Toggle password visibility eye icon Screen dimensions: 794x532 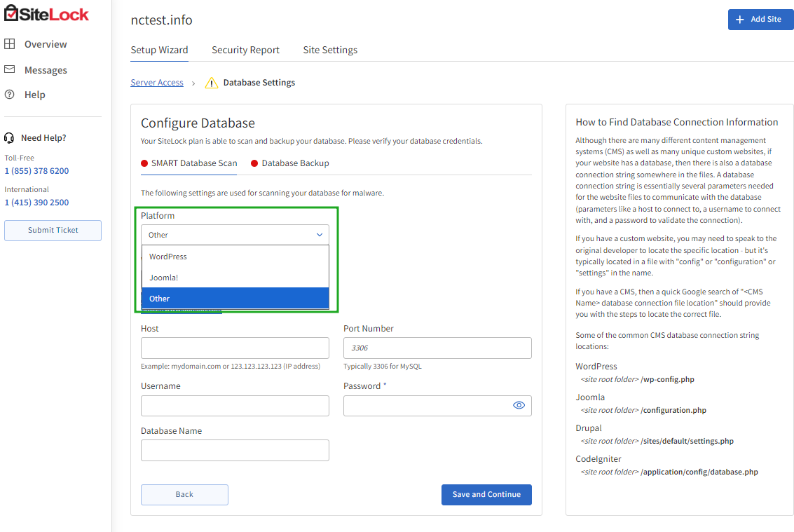pos(519,405)
